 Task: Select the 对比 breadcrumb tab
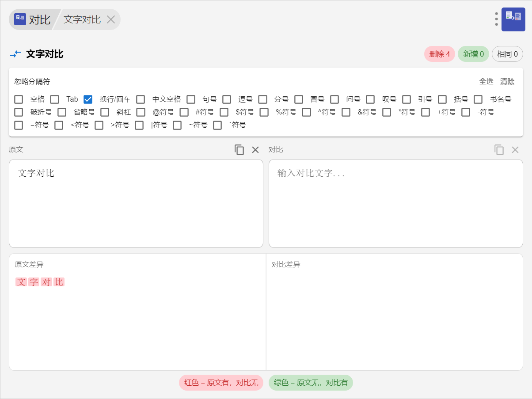coord(39,19)
